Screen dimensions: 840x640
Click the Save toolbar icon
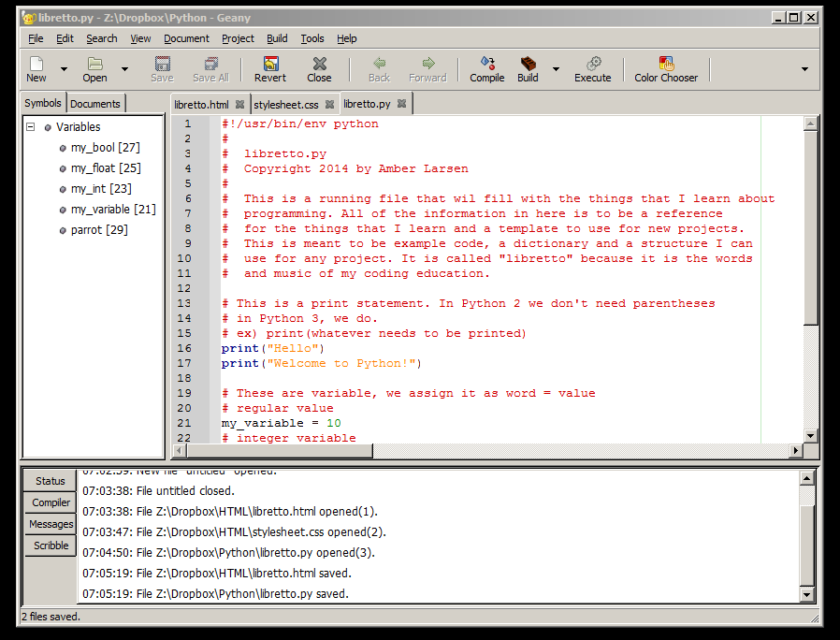coord(163,69)
